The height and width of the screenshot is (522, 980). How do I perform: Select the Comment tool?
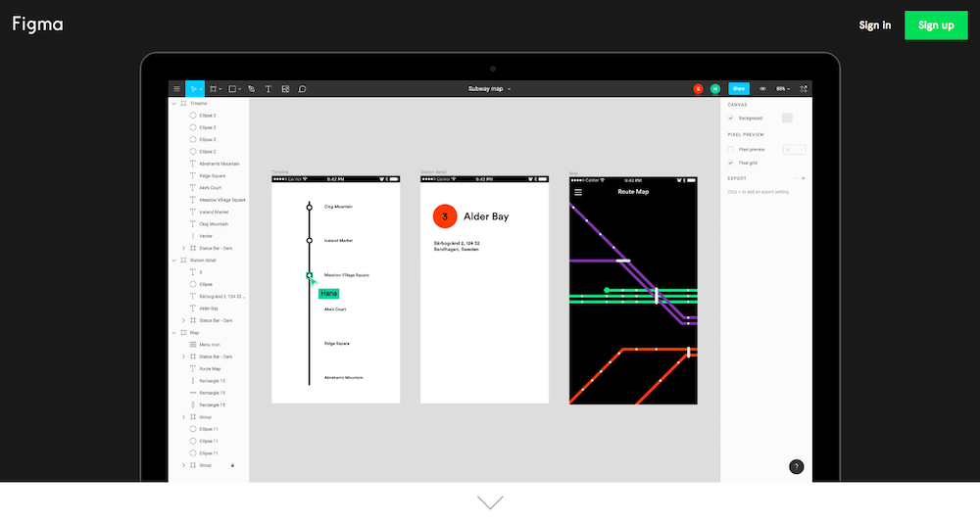pos(302,89)
